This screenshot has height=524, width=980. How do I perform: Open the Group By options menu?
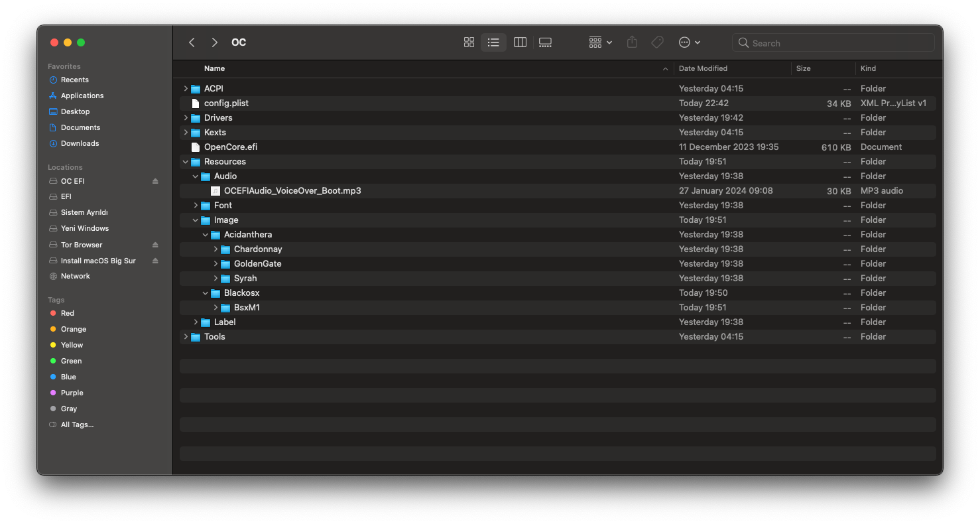[600, 42]
